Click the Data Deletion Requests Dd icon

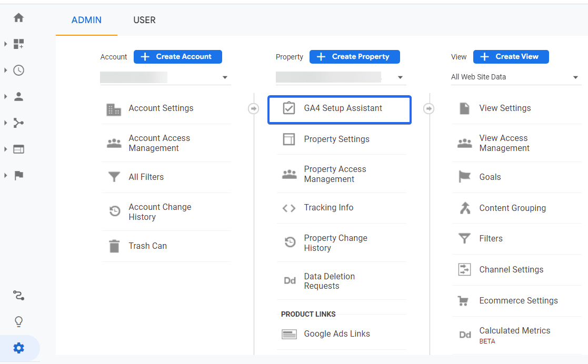coord(290,280)
